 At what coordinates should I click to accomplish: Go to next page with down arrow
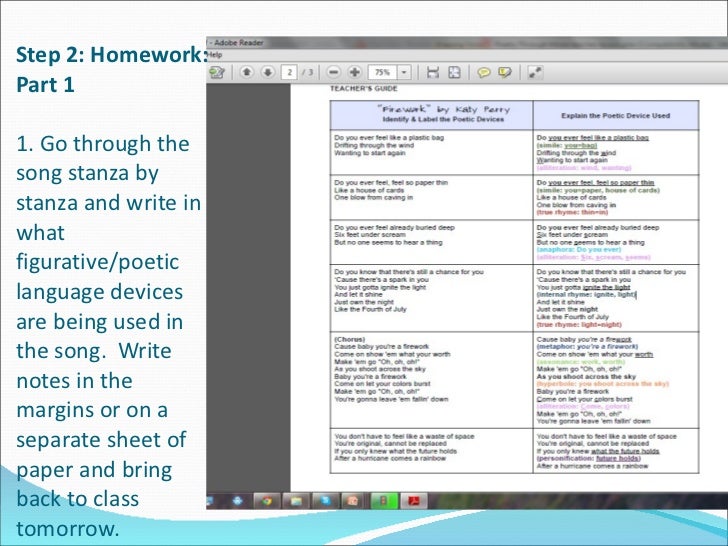click(x=267, y=72)
